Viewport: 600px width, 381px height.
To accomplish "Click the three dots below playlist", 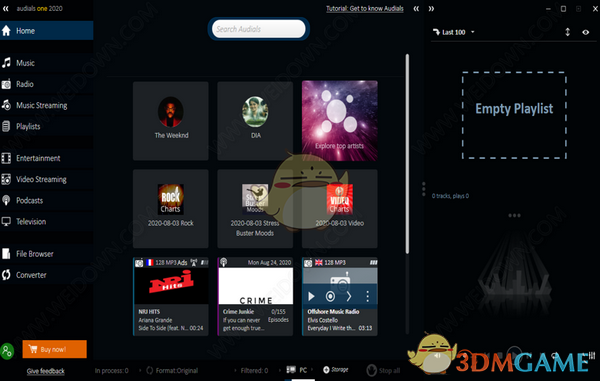I will (x=514, y=215).
